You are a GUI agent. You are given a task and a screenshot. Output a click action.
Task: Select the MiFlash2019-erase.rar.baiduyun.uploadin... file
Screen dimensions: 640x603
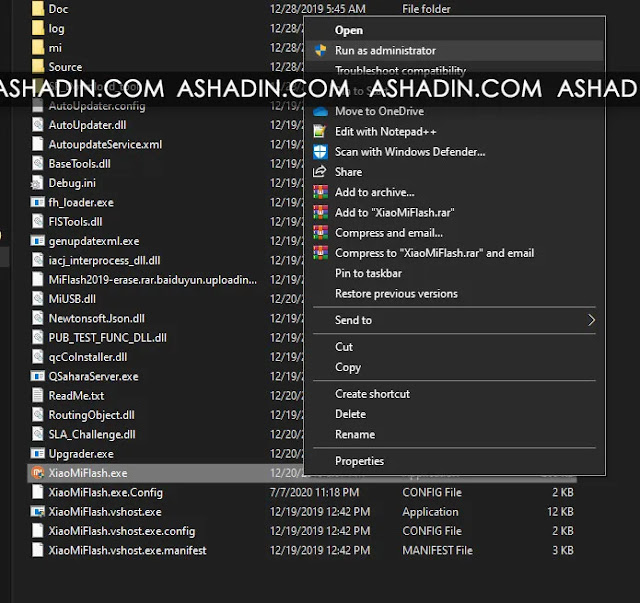153,280
